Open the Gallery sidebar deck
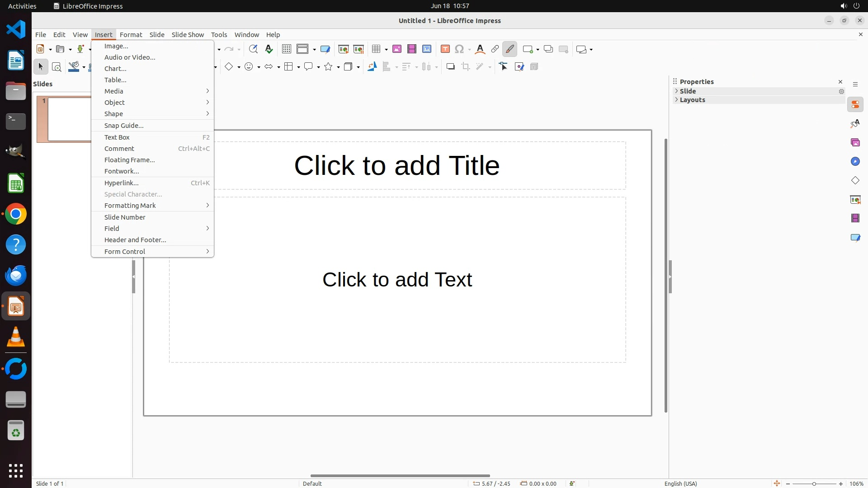 click(x=855, y=143)
